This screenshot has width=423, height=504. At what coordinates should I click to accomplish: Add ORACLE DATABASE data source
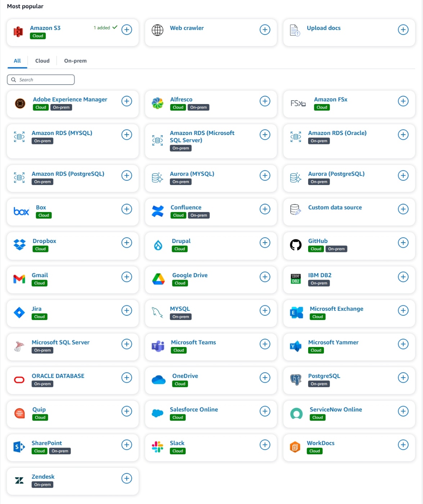(127, 378)
